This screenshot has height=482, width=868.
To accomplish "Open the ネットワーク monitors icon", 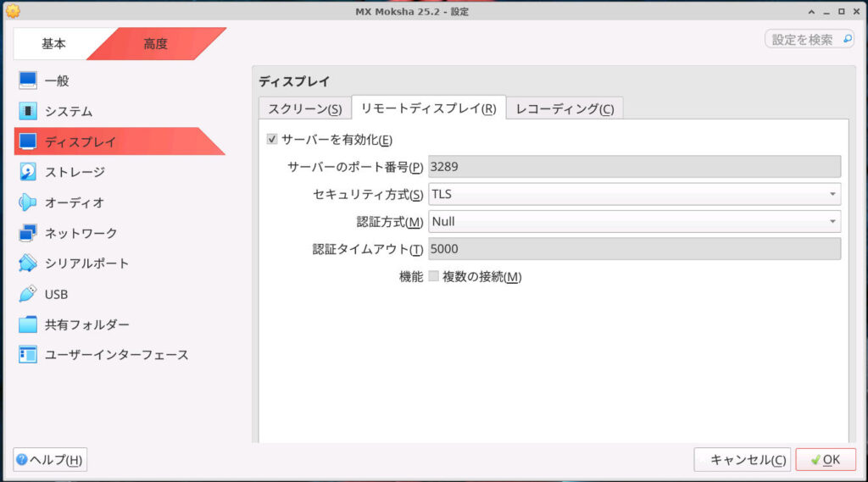I will coord(28,233).
